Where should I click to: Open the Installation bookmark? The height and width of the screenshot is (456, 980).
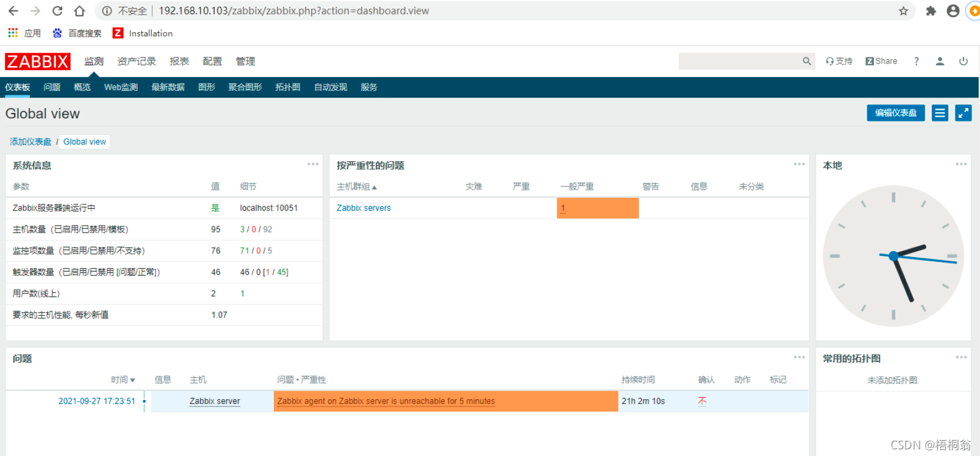click(143, 33)
